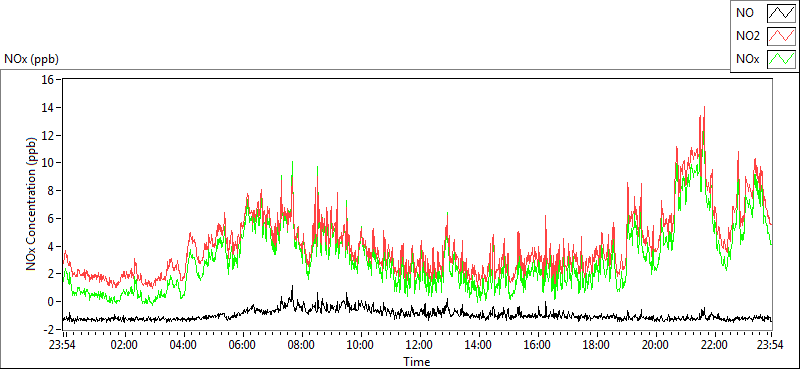
Task: Click the NO2 red line legend icon
Action: point(782,36)
